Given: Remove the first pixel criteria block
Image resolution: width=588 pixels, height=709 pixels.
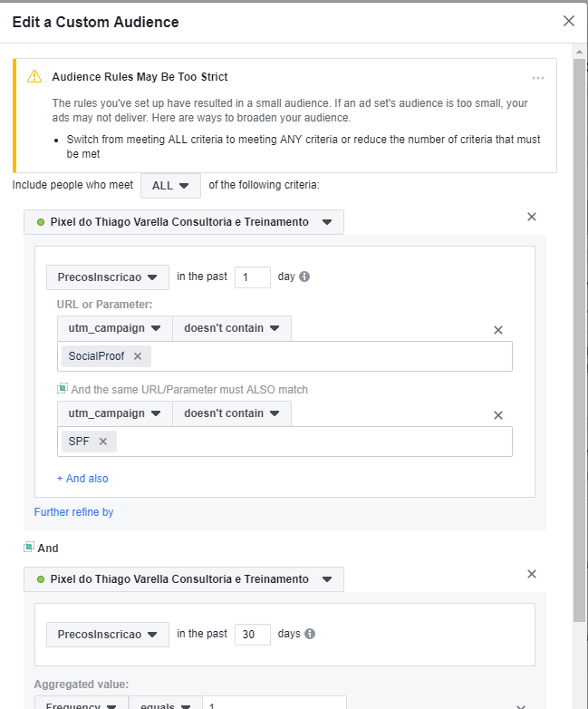Looking at the screenshot, I should point(532,217).
